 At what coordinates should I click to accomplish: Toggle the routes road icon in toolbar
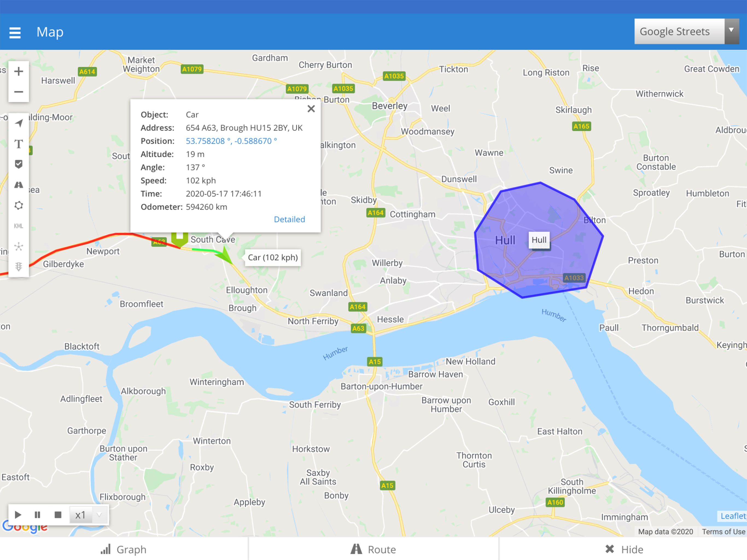(19, 185)
